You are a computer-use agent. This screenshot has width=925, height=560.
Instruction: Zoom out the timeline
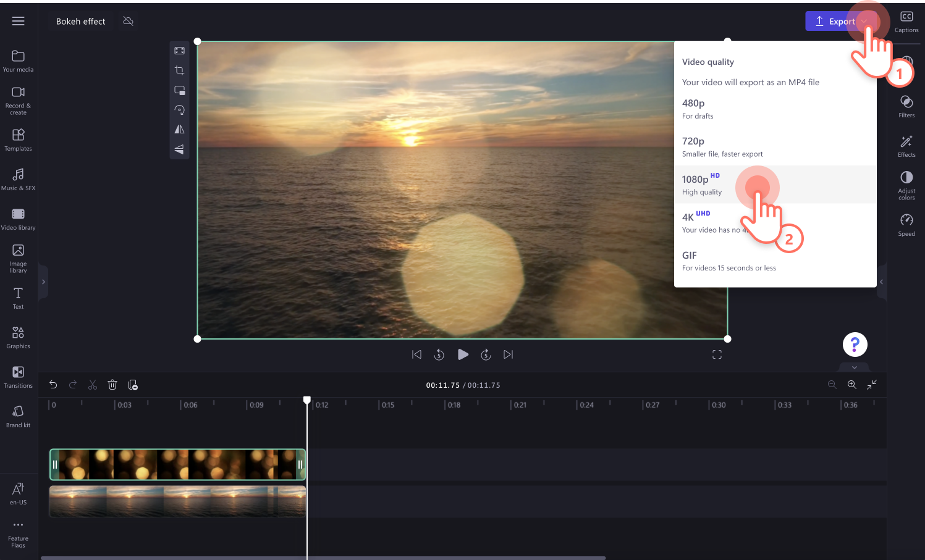[x=832, y=385]
